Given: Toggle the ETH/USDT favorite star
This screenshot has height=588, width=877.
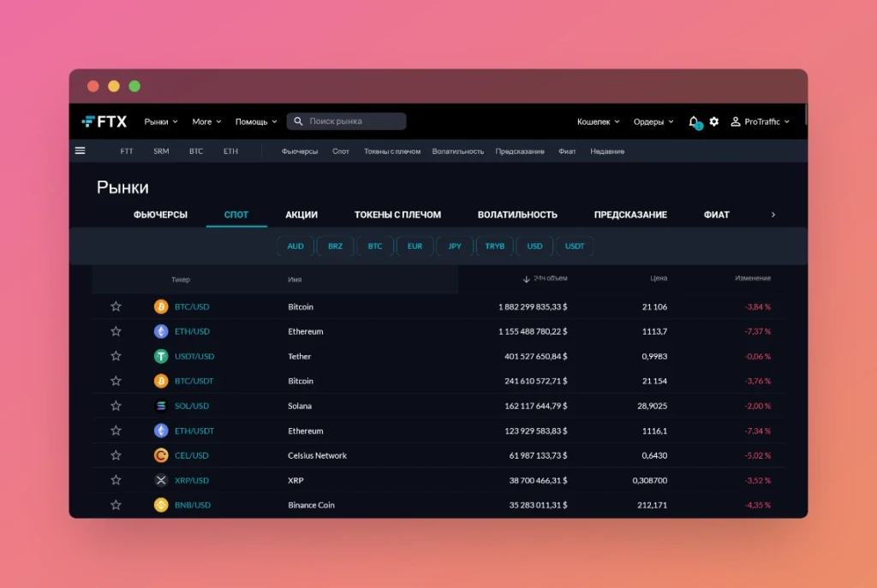Looking at the screenshot, I should pos(116,431).
